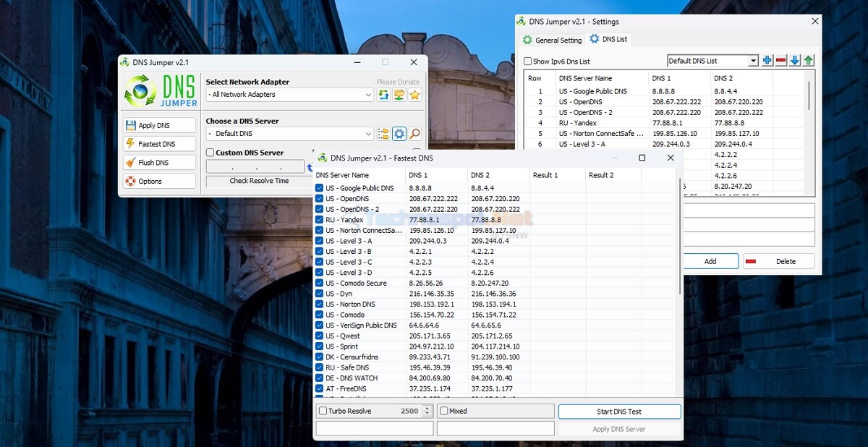Uncheck US - Comodo Secure checkbox
Viewport: 868px width, 447px height.
pyautogui.click(x=320, y=284)
